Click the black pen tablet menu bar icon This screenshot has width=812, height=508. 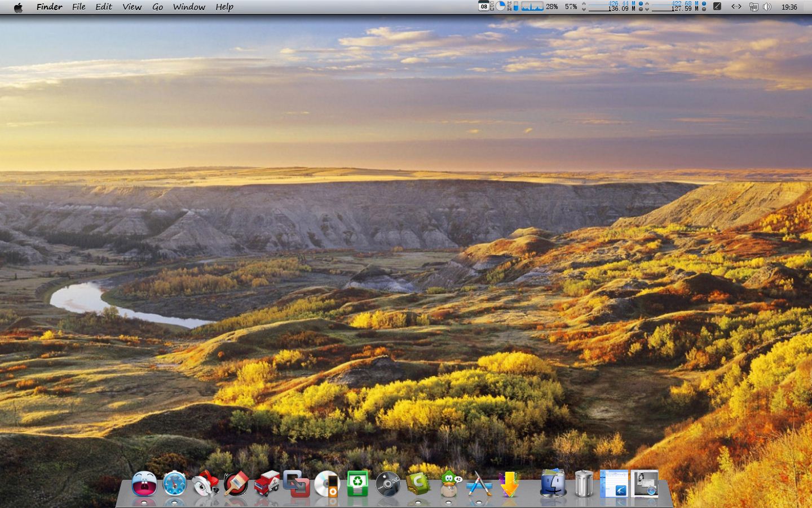717,7
